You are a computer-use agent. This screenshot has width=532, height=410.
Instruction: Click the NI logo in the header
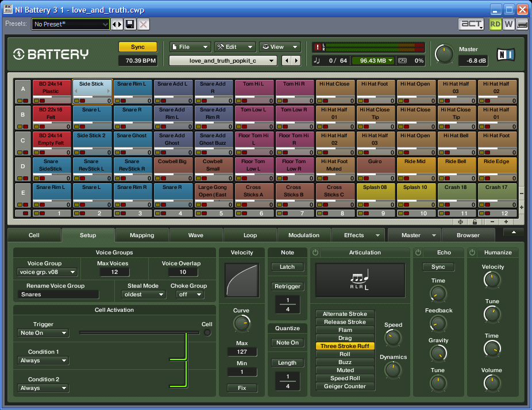pyautogui.click(x=506, y=55)
